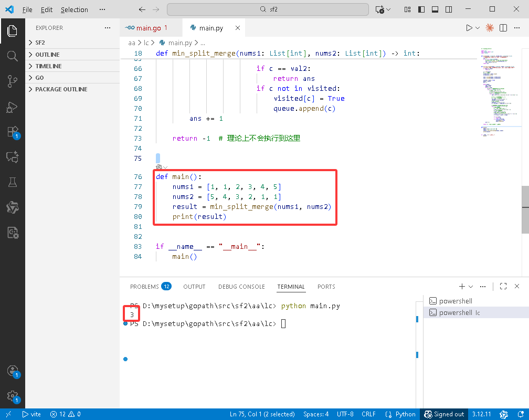Screen dimensions: 529x420
Task: Expand the GO section
Action: pos(72,78)
